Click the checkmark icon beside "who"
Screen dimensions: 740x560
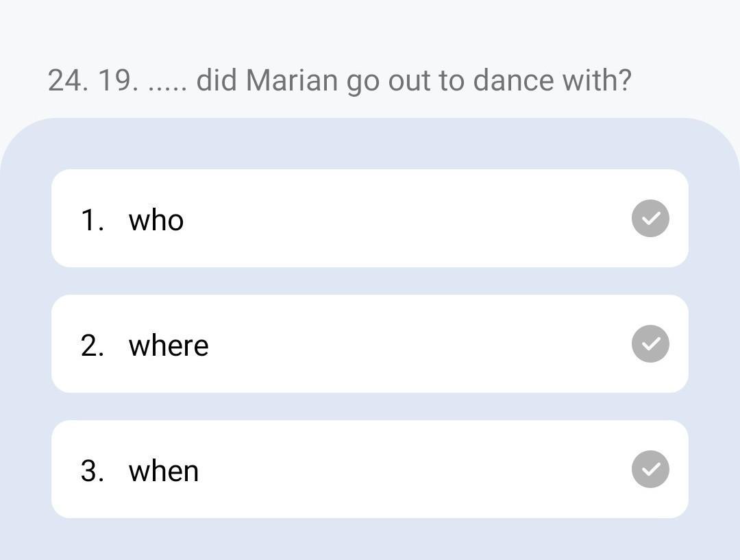(x=650, y=219)
